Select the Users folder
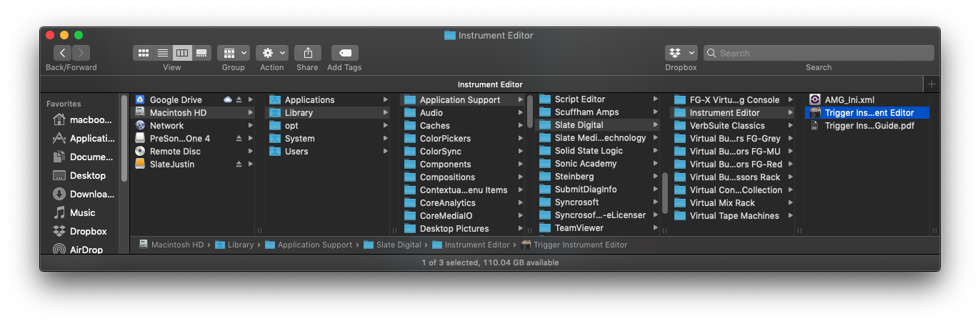980x324 pixels. tap(329, 152)
